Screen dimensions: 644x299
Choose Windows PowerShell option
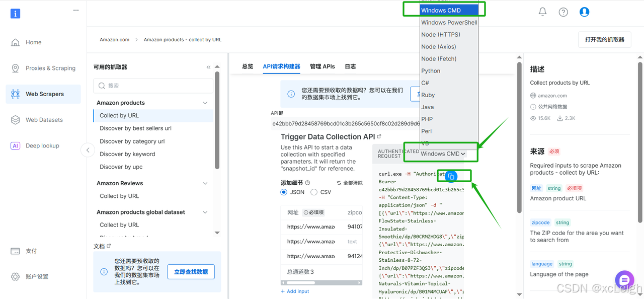pyautogui.click(x=449, y=22)
